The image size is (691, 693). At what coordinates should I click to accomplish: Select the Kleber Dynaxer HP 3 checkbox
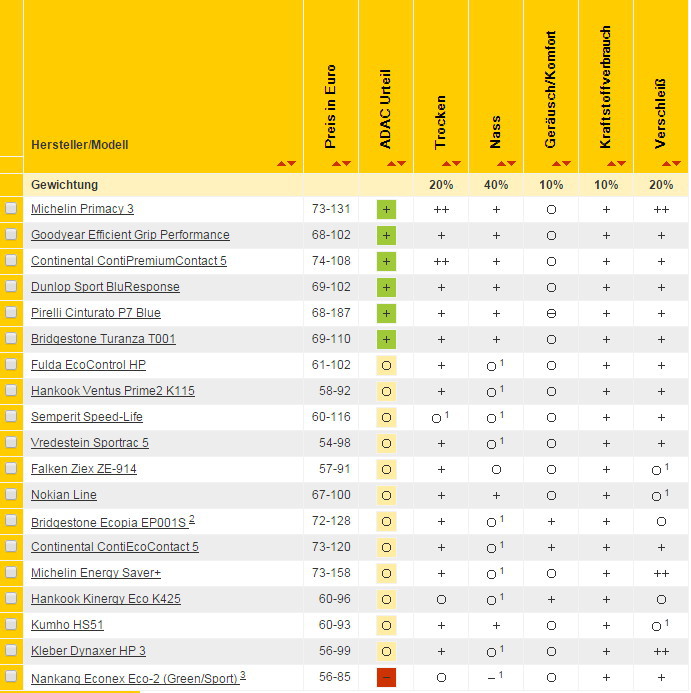(11, 650)
